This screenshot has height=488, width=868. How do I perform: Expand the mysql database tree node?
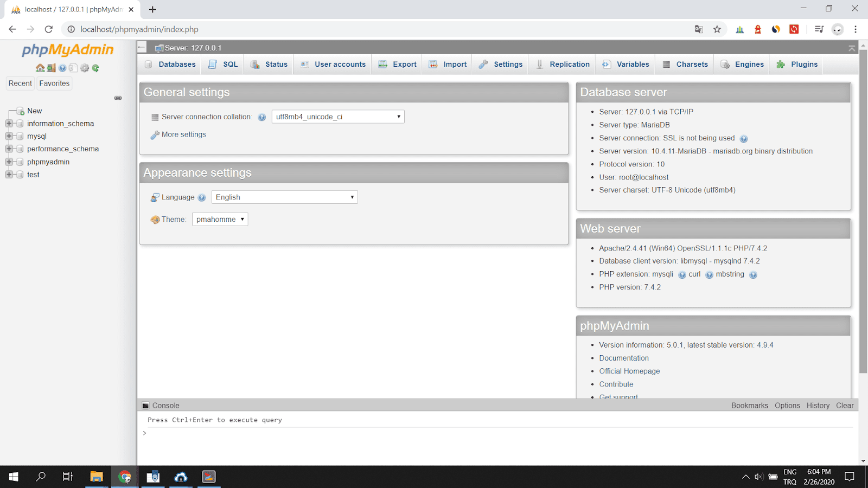tap(9, 136)
